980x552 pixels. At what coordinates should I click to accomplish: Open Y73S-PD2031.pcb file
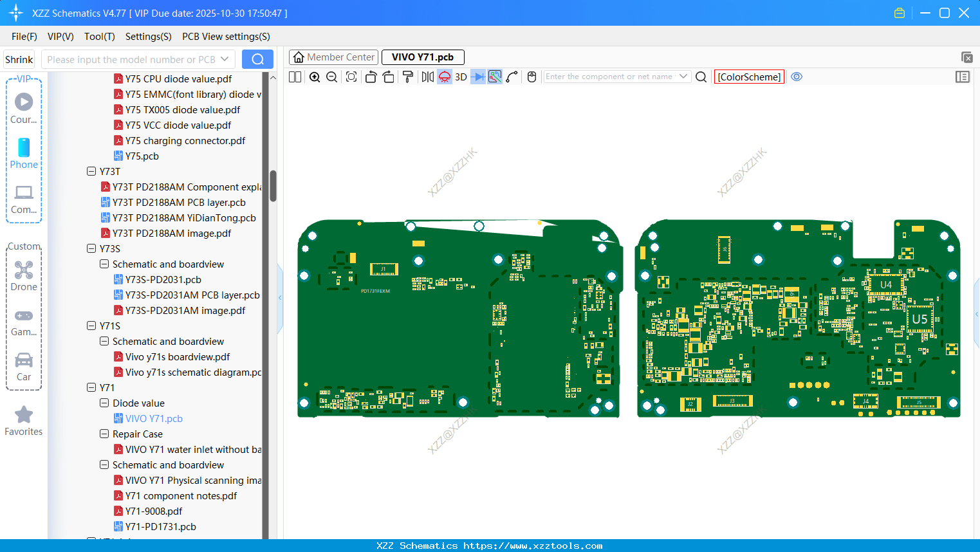pyautogui.click(x=163, y=280)
